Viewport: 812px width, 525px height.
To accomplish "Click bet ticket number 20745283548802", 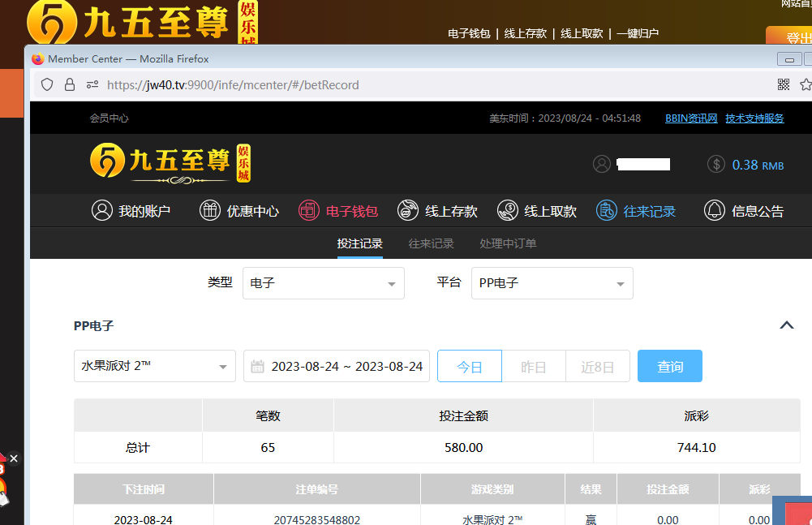I will click(317, 520).
